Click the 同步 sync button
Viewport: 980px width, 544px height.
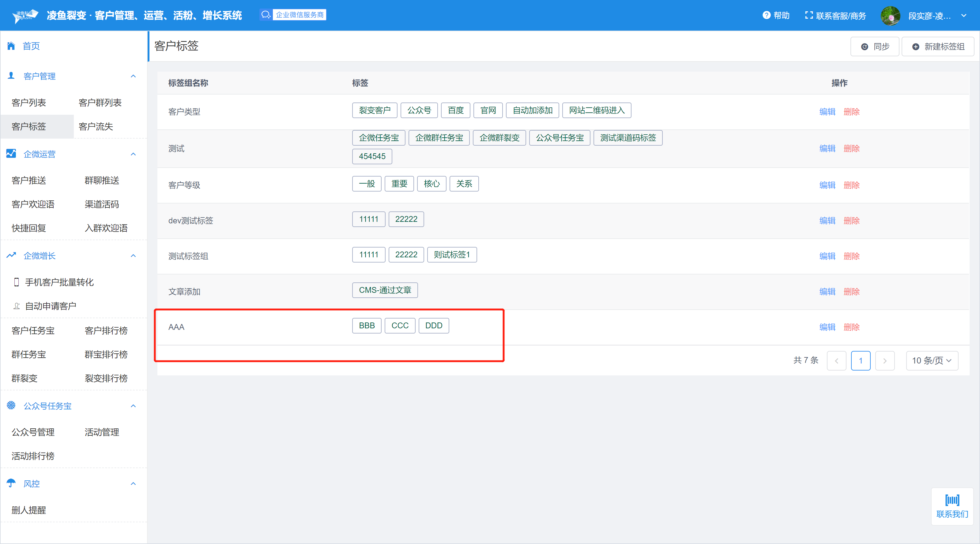pyautogui.click(x=875, y=47)
